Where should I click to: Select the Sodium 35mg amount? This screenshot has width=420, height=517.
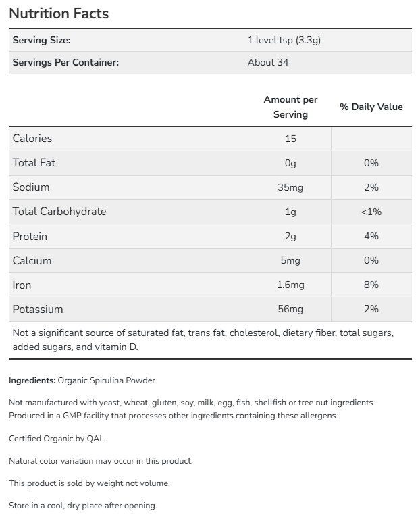(x=290, y=187)
